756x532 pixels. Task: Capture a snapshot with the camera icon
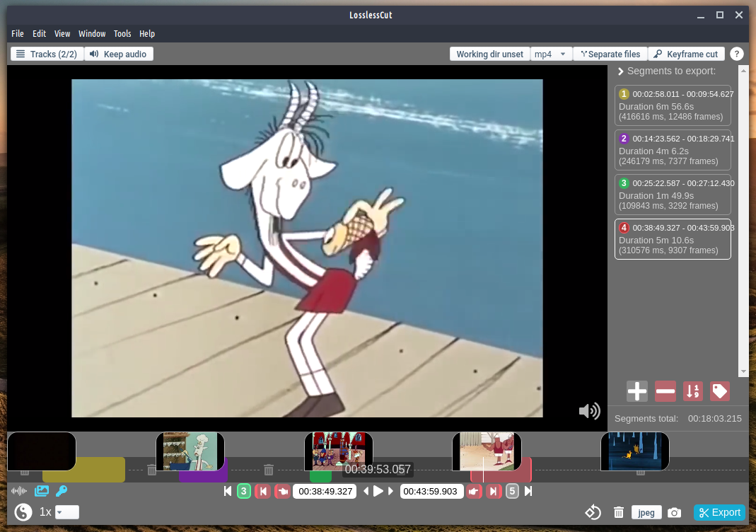(x=675, y=512)
